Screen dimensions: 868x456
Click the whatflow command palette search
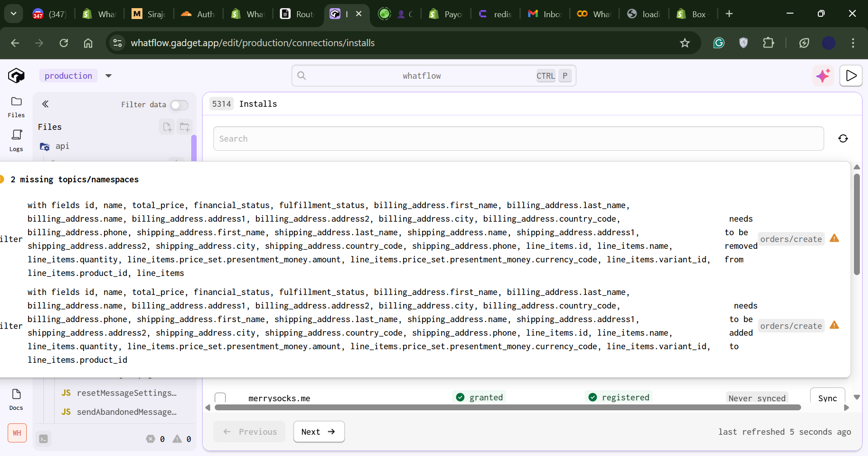(x=434, y=76)
